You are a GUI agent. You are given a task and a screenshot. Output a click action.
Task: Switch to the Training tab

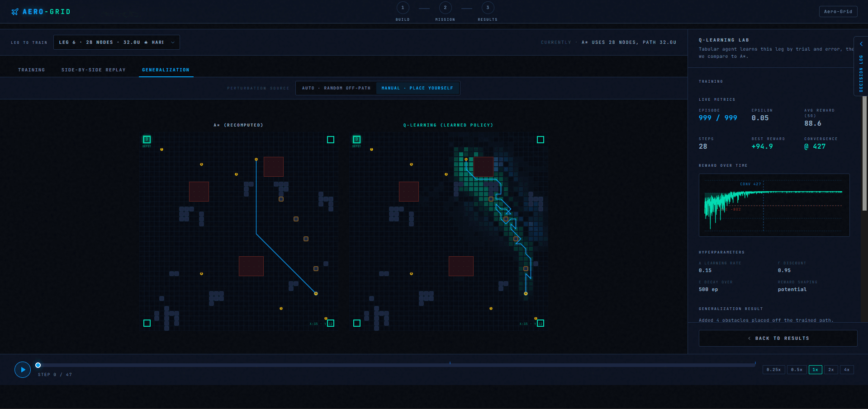(32, 70)
